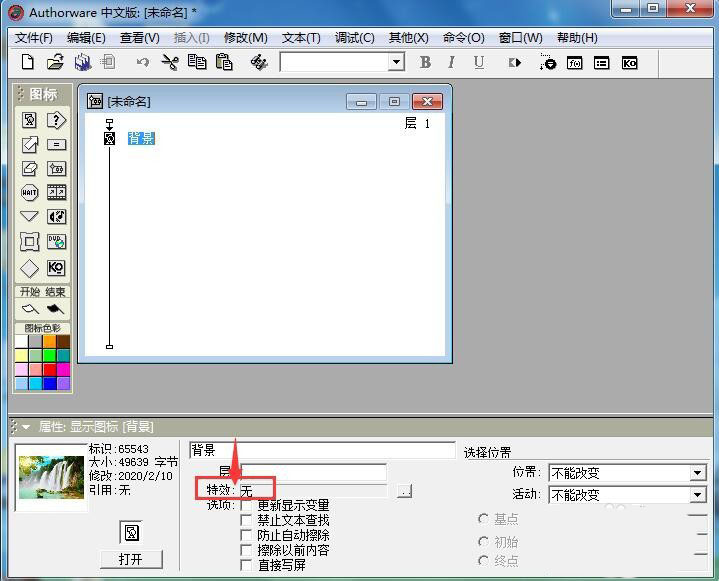The width and height of the screenshot is (719, 581).
Task: Click the Cut scissors icon
Action: click(x=170, y=62)
